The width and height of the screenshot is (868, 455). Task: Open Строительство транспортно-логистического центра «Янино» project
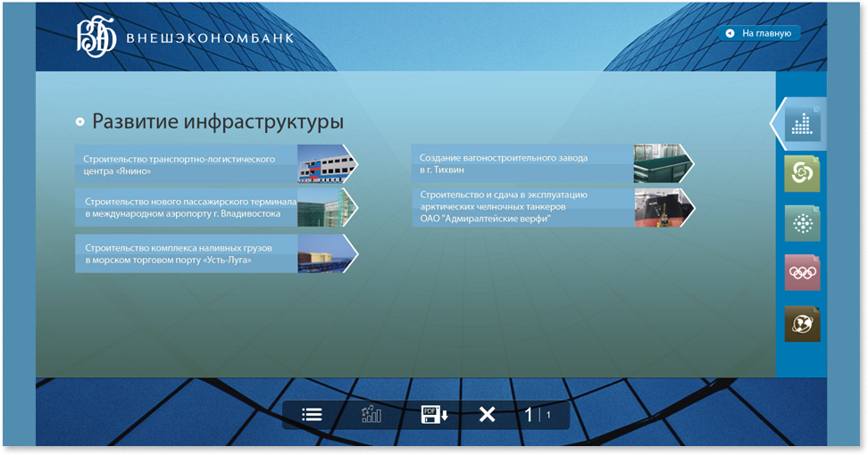point(216,164)
